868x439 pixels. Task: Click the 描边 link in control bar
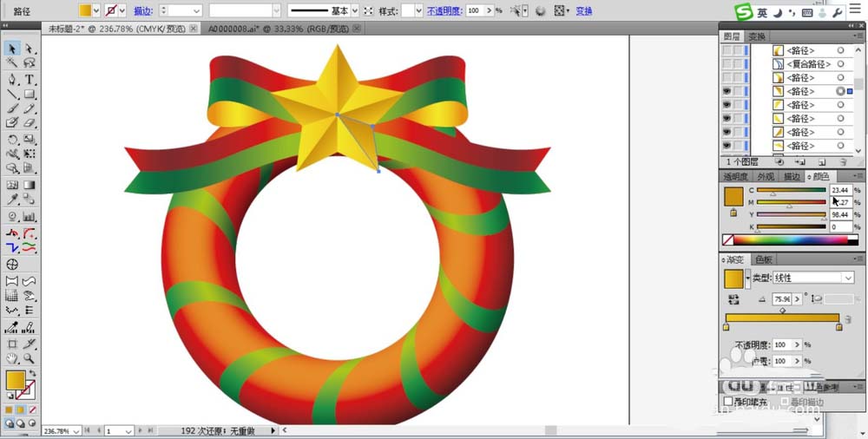click(x=143, y=10)
